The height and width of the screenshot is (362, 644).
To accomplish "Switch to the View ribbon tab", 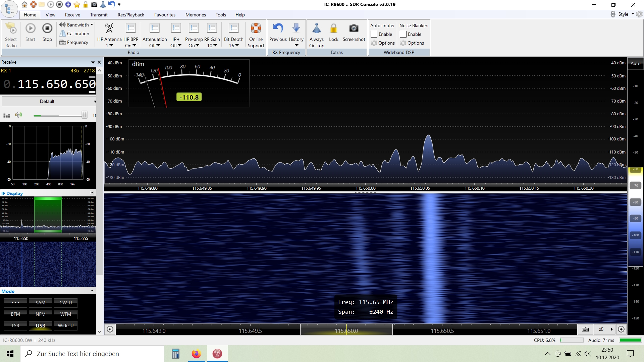I will [x=50, y=15].
